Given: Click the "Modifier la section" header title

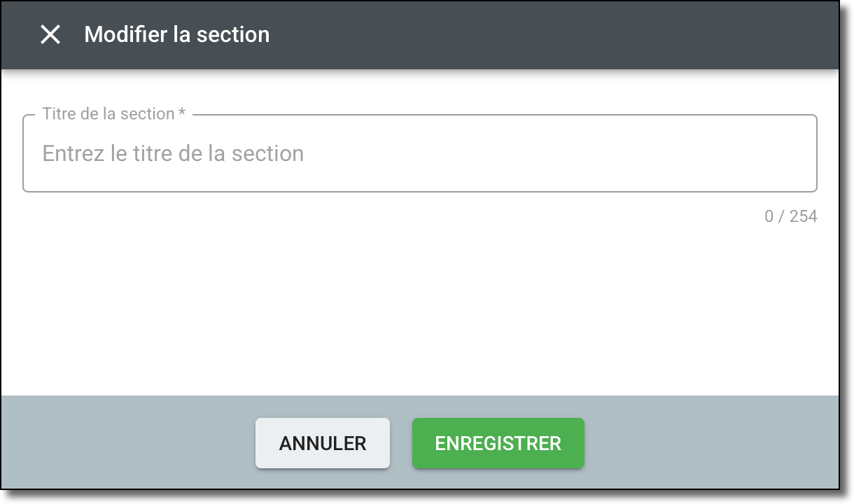Looking at the screenshot, I should [x=176, y=34].
